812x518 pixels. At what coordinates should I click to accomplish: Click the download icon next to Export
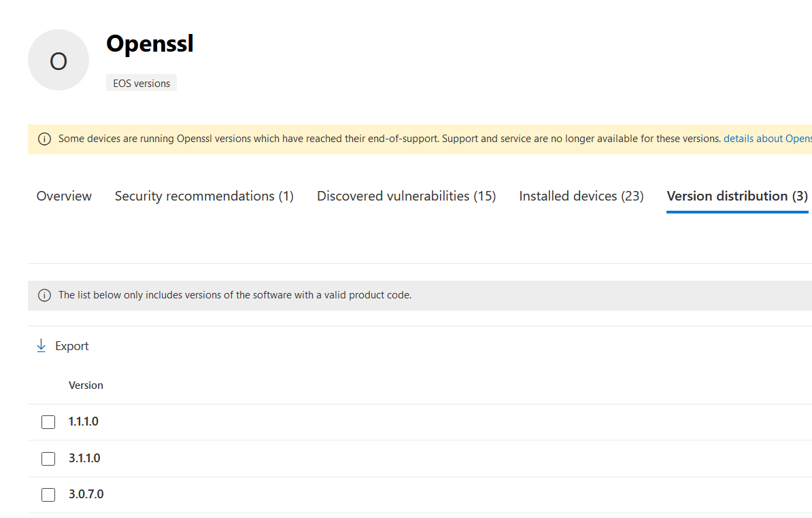pyautogui.click(x=41, y=345)
